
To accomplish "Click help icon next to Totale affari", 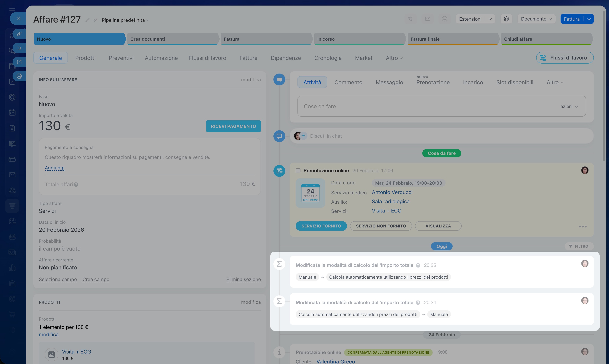I will 76,185.
